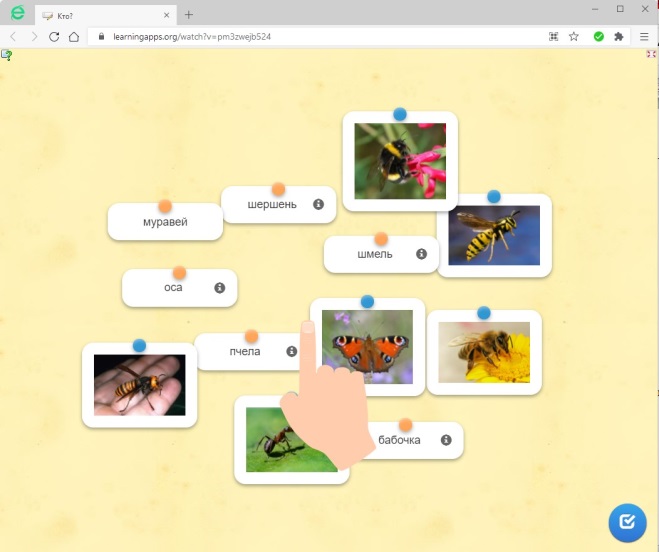Open the task help icon at top-left
Image resolution: width=659 pixels, height=552 pixels.
6,55
